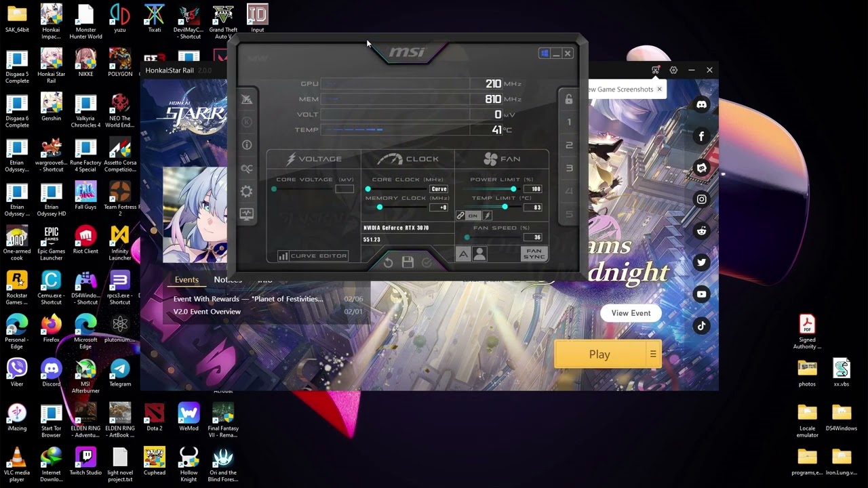Select the Twitch Studio desktop shortcut
This screenshot has height=488, width=868.
(x=85, y=462)
